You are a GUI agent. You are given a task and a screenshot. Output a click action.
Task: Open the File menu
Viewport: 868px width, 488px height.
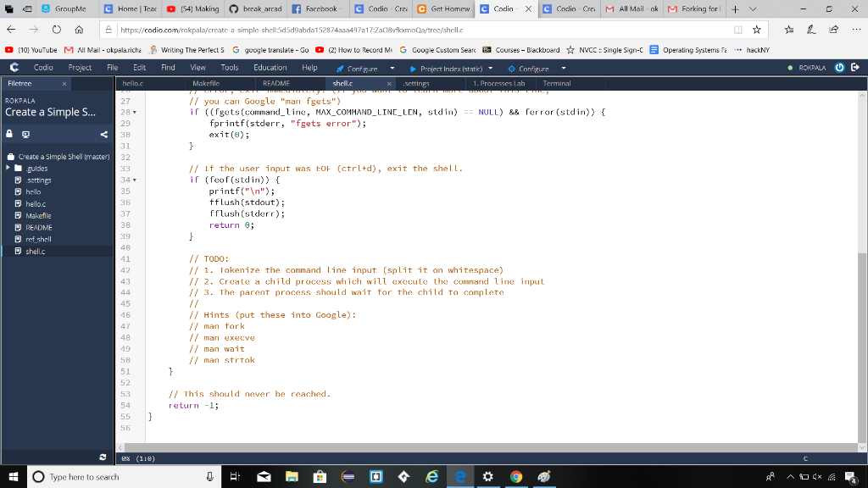[x=113, y=68]
